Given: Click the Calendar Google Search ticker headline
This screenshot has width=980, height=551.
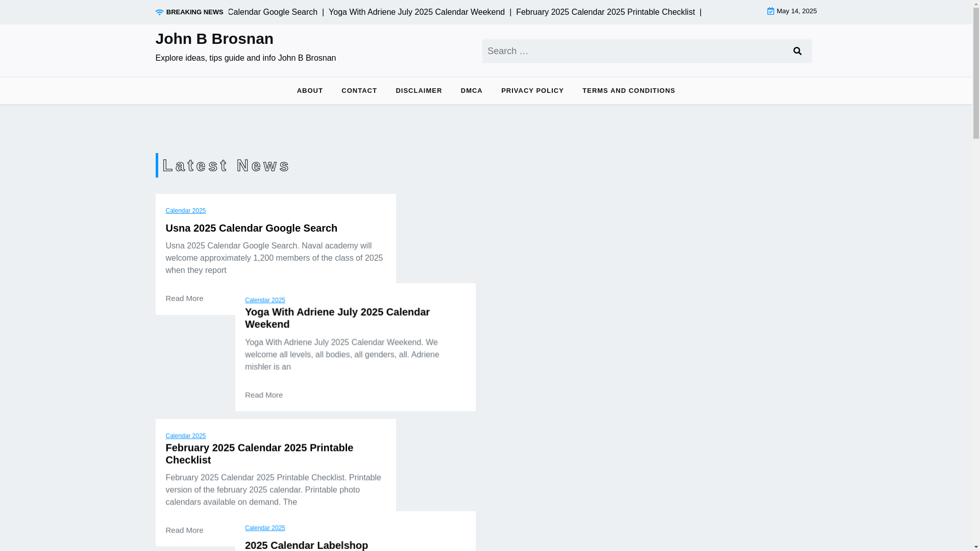Looking at the screenshot, I should pos(273,12).
